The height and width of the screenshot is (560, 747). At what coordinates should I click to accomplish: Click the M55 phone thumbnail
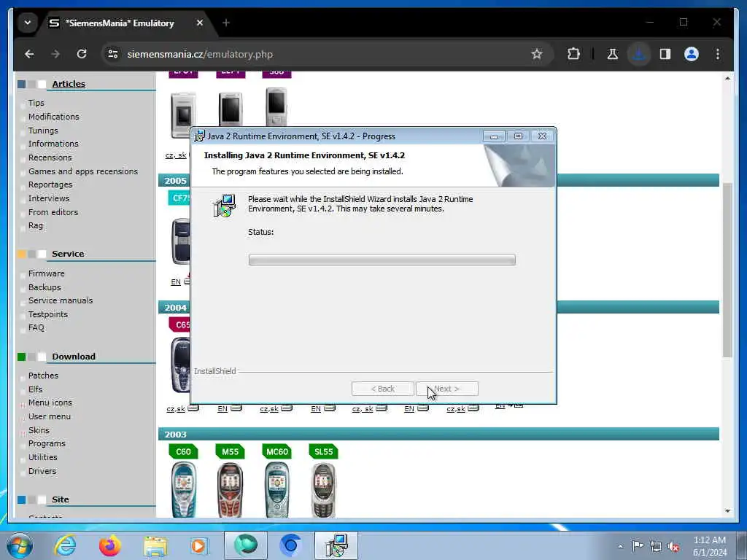230,489
